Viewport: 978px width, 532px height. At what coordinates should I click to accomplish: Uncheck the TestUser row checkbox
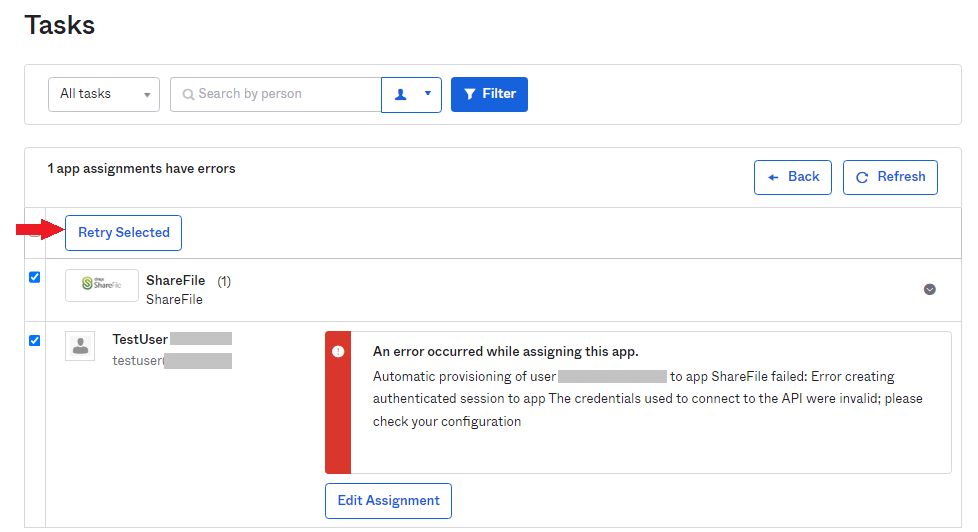tap(35, 340)
